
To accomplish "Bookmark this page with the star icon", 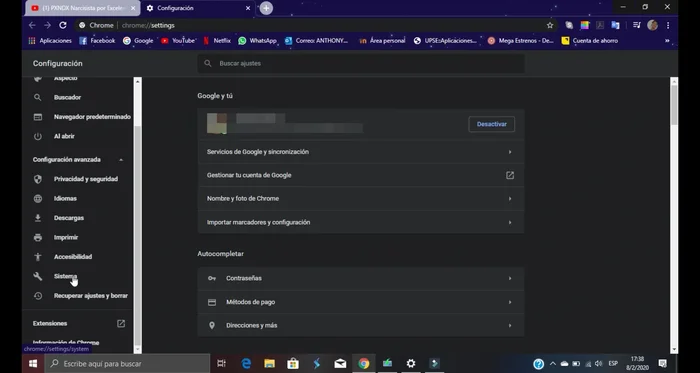I will click(550, 25).
